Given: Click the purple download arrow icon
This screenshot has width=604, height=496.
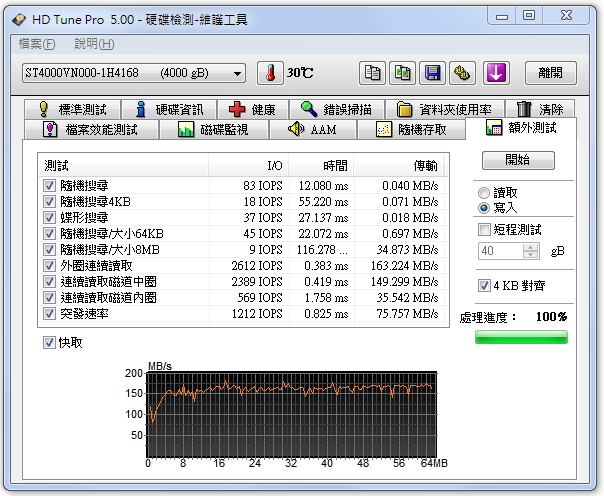Looking at the screenshot, I should 497,73.
